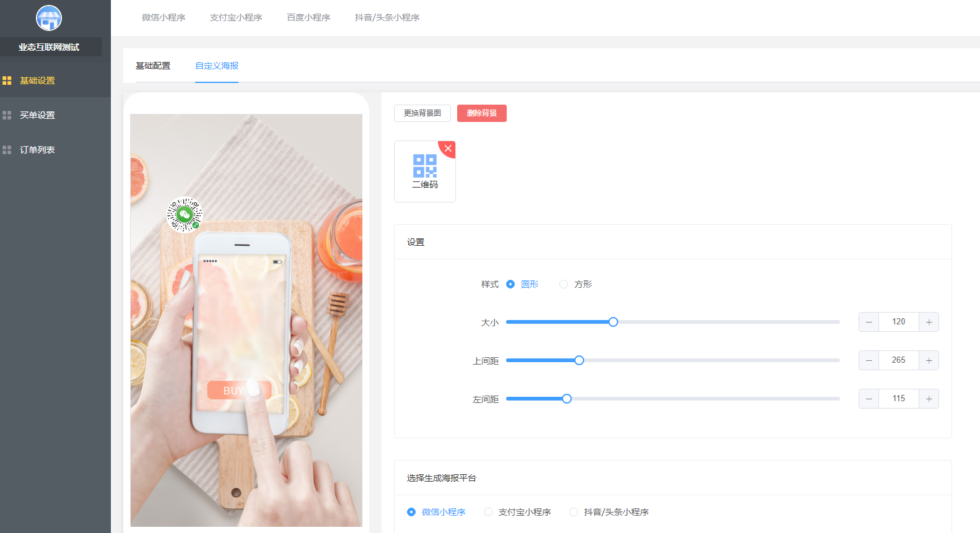Click the 大小 input showing 120
The height and width of the screenshot is (533, 980).
point(899,322)
